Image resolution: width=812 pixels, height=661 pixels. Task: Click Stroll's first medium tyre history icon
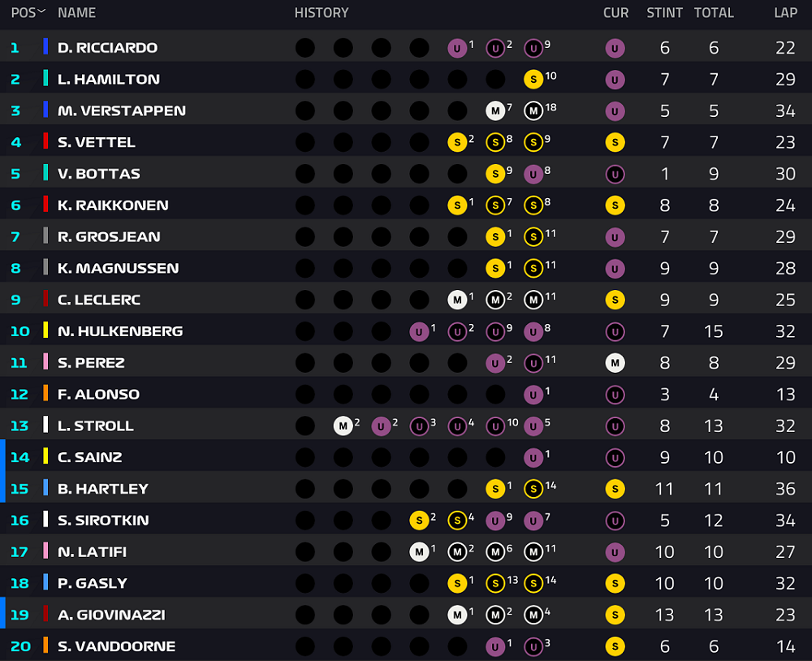343,426
